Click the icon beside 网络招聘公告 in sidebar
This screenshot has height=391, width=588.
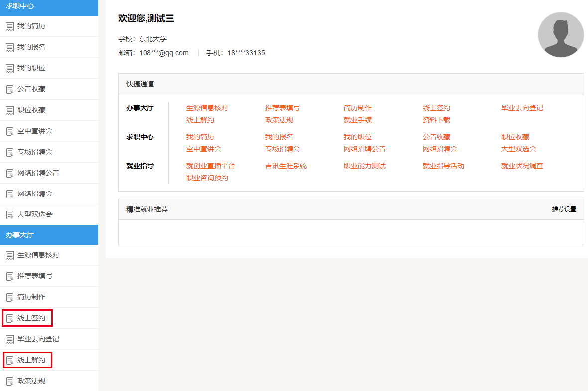(9, 173)
